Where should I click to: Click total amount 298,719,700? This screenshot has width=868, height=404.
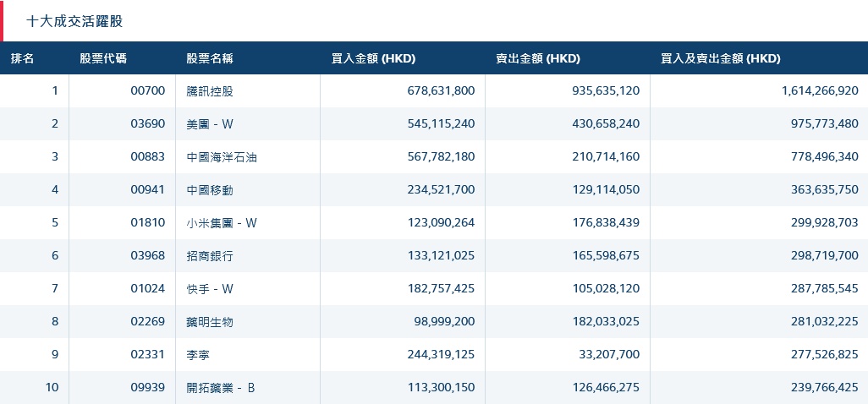point(825,256)
